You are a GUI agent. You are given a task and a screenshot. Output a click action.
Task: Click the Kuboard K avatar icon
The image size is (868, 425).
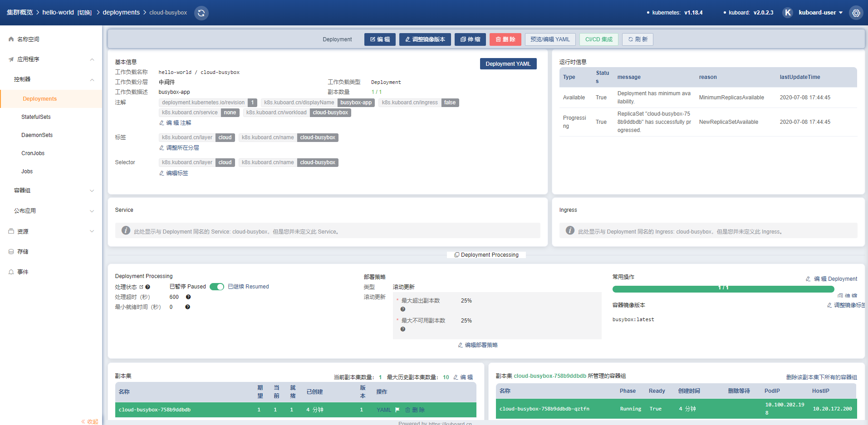point(788,13)
